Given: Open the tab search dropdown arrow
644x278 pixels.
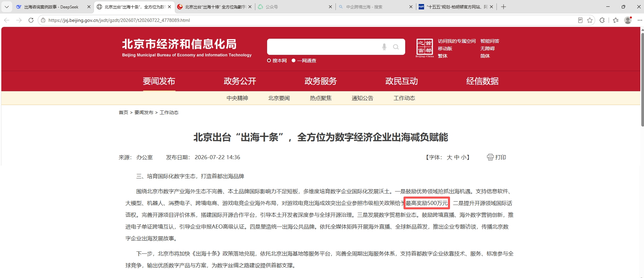Looking at the screenshot, I should [6, 7].
